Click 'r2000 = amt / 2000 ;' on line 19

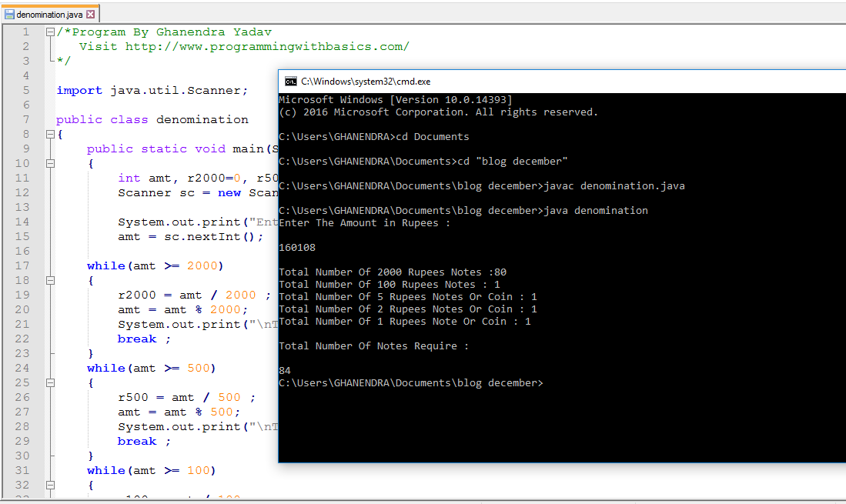[x=194, y=295]
